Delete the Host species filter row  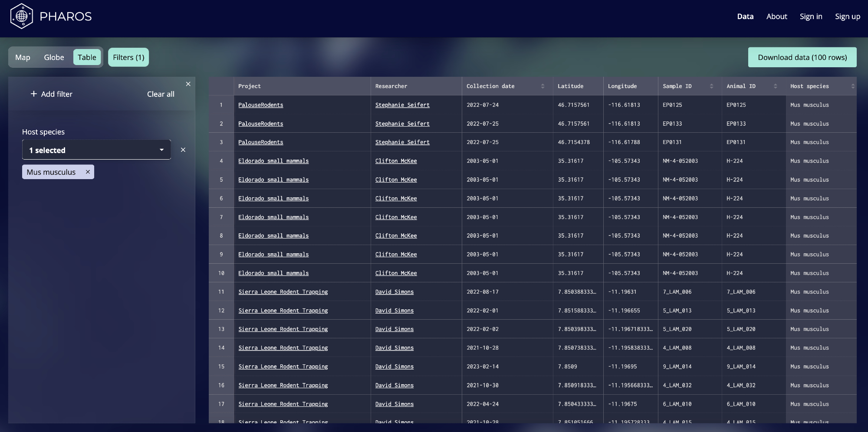(183, 150)
